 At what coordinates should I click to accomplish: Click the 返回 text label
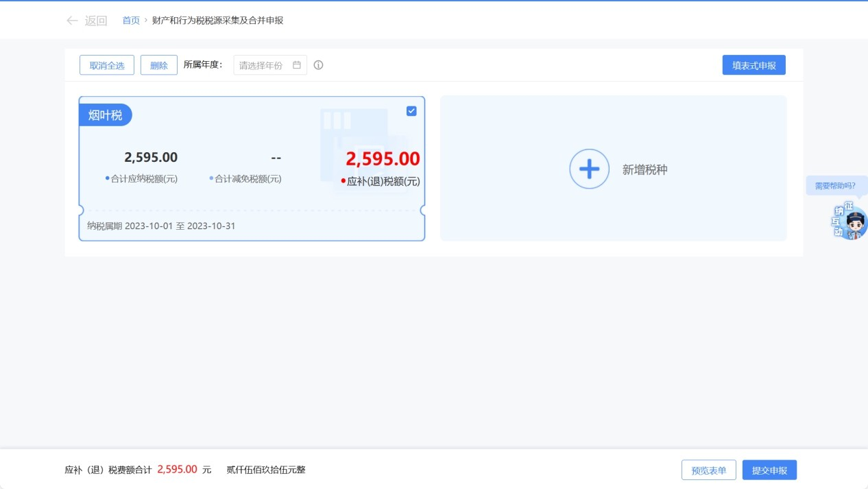(96, 21)
